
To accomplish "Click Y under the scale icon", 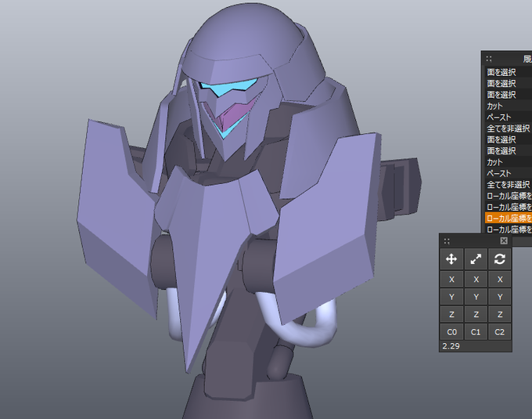I will (476, 297).
